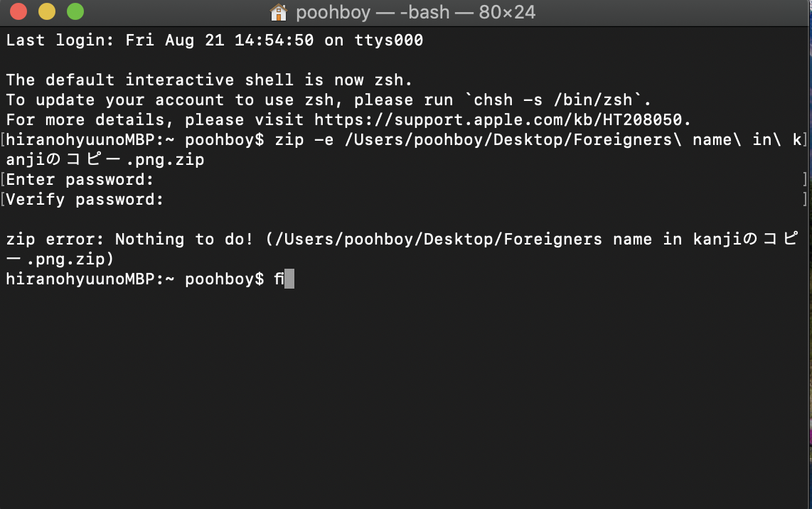Click the home folder proxy icon in title bar
This screenshot has width=812, height=509.
point(279,12)
